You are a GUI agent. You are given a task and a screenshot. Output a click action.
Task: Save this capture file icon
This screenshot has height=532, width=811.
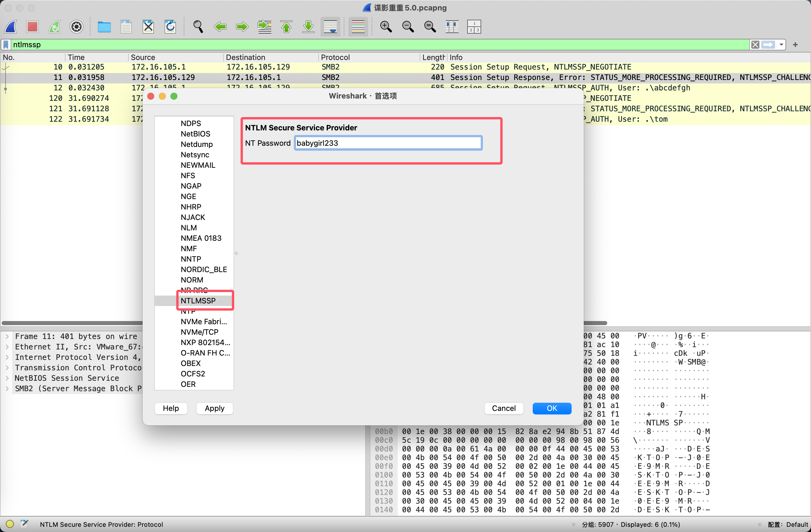click(126, 27)
